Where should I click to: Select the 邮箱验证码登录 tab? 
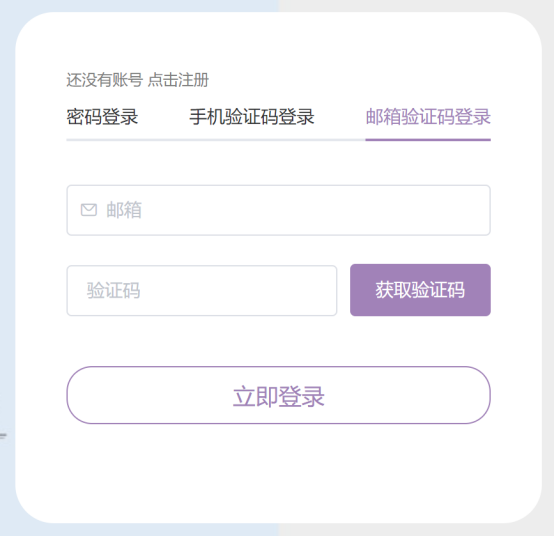(428, 117)
